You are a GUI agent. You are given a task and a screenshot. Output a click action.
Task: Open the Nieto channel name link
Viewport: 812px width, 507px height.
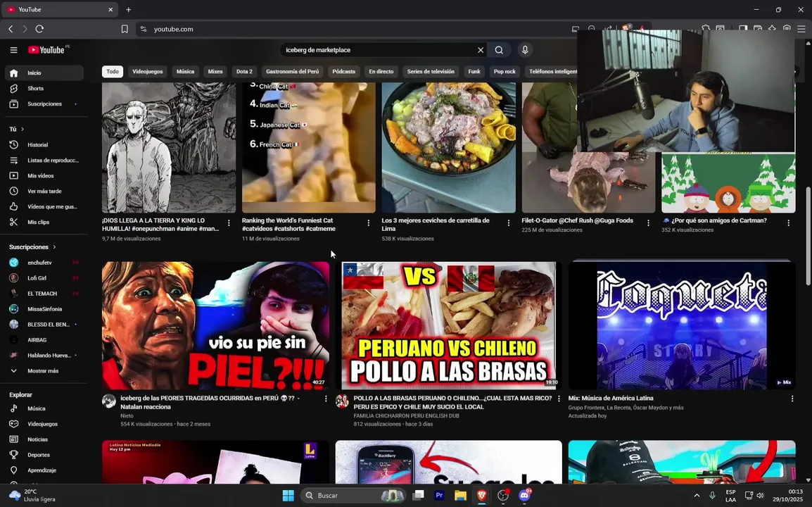[x=127, y=415]
